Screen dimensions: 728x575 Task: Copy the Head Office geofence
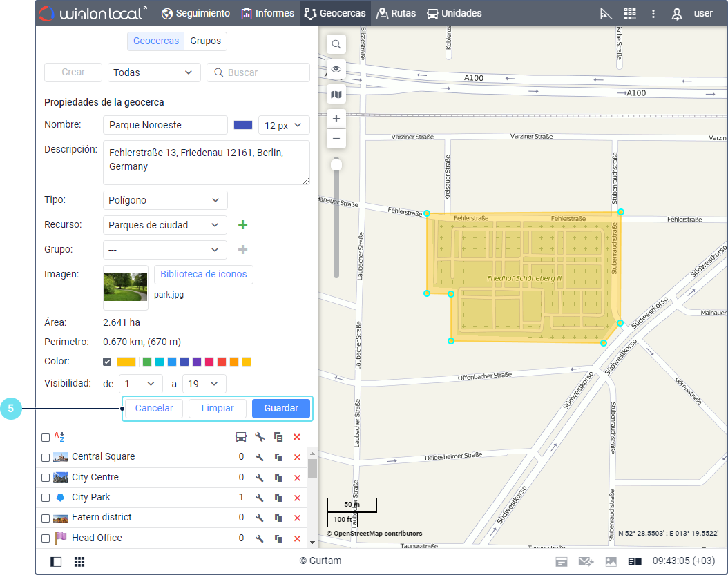click(278, 538)
